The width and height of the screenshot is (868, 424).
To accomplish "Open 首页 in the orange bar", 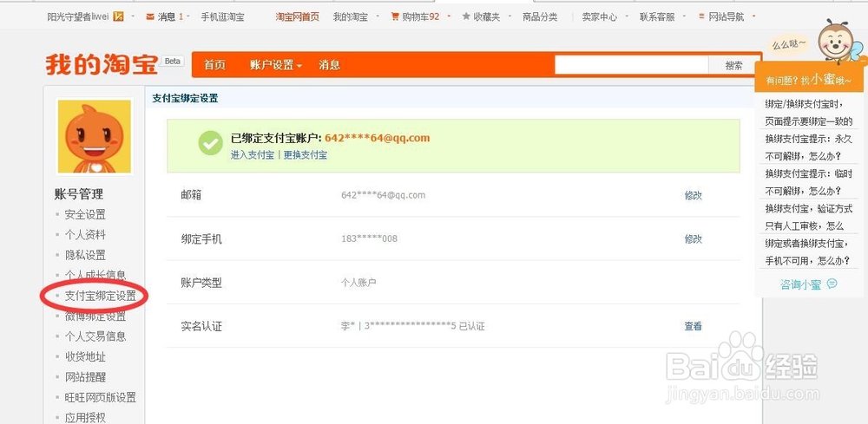I will 214,65.
